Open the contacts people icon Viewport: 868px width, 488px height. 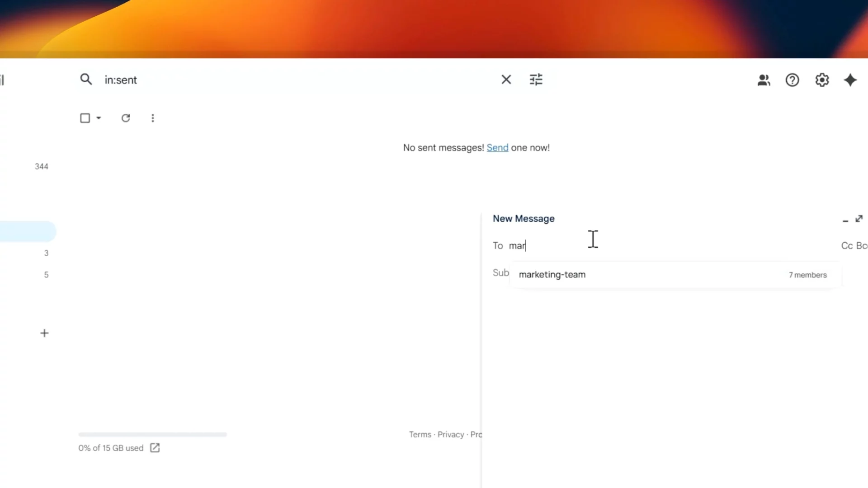(764, 80)
